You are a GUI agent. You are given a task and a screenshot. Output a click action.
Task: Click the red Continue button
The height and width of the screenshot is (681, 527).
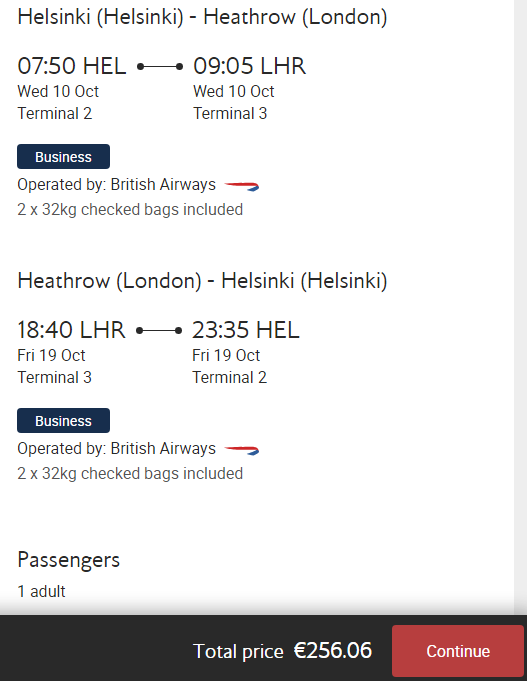point(457,651)
